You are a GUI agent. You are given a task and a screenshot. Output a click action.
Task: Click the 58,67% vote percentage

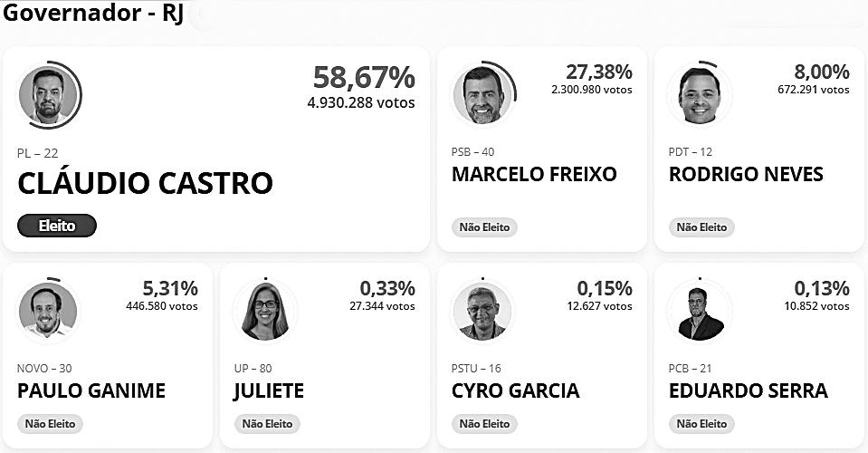[x=364, y=77]
